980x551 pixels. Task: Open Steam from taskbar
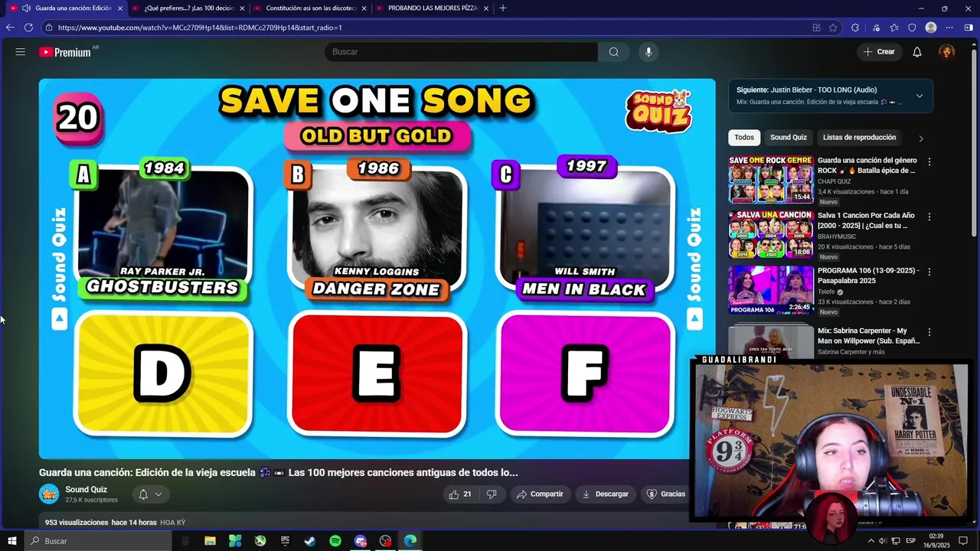310,541
